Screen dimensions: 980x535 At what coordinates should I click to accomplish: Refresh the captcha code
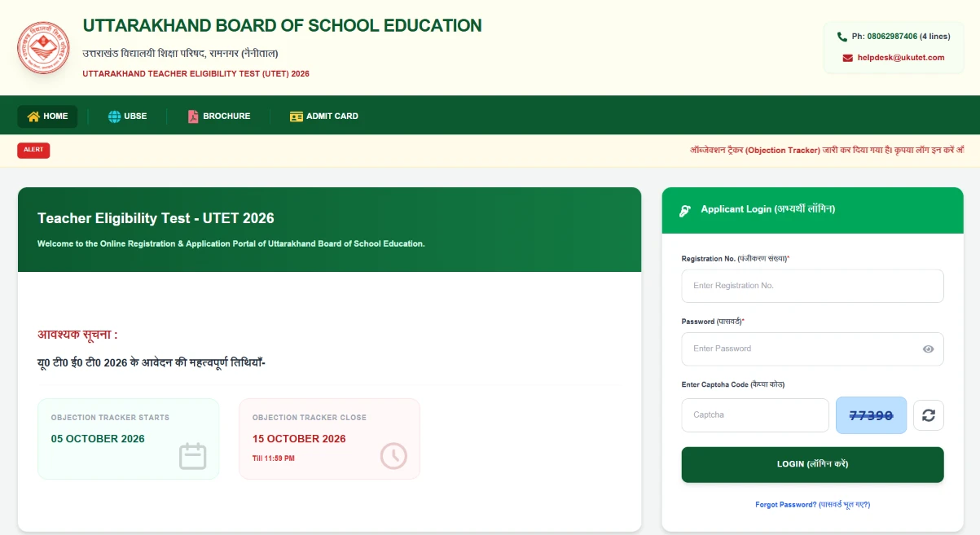pos(929,415)
